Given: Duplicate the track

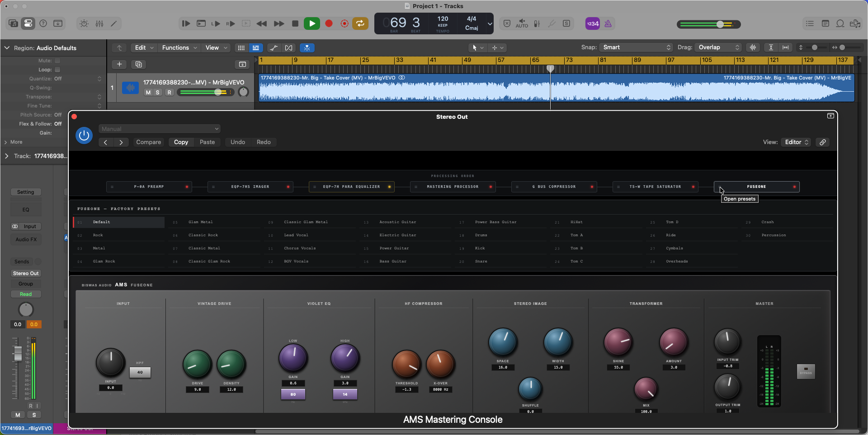Looking at the screenshot, I should point(139,64).
